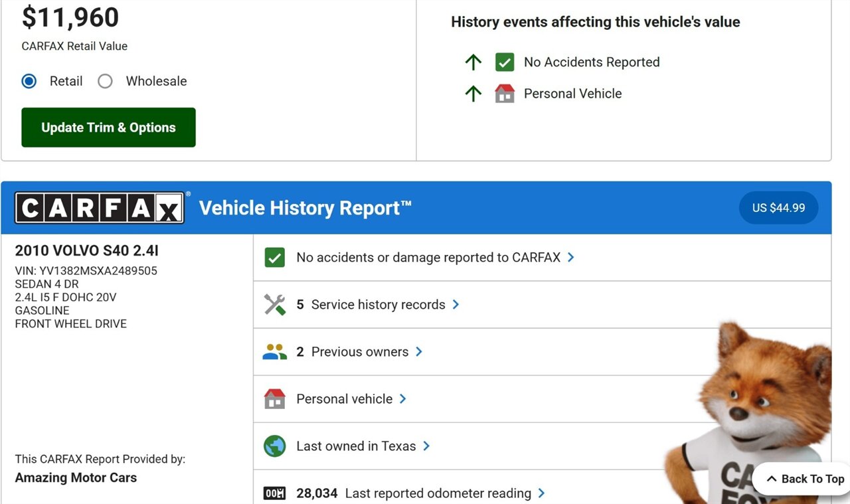Click the FRONT WHEEL DRIVE spec text
The image size is (850, 504).
[x=71, y=324]
